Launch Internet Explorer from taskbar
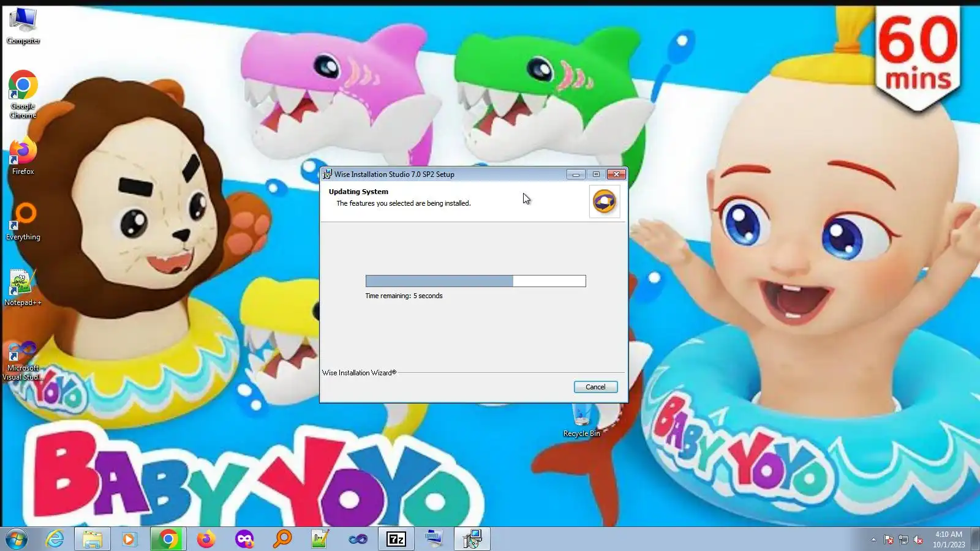 tap(55, 539)
